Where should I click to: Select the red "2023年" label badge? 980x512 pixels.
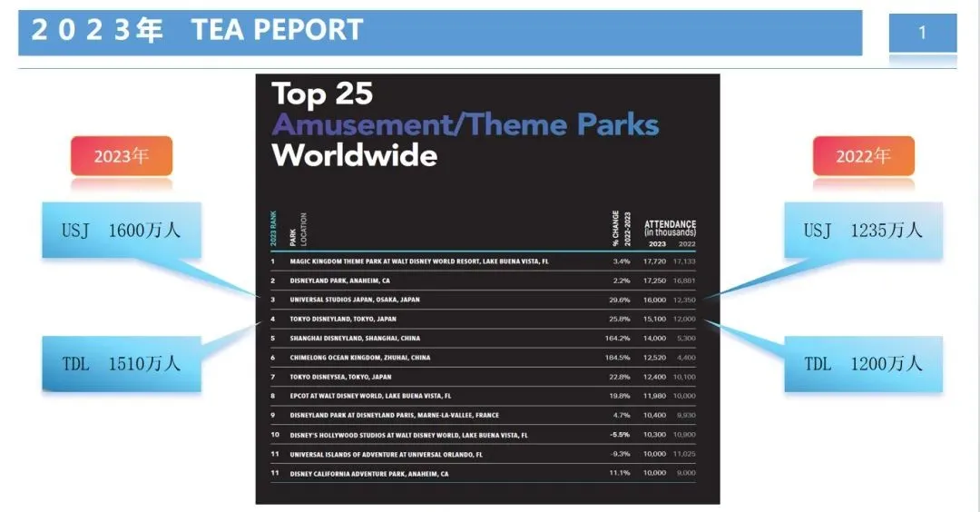pos(122,155)
